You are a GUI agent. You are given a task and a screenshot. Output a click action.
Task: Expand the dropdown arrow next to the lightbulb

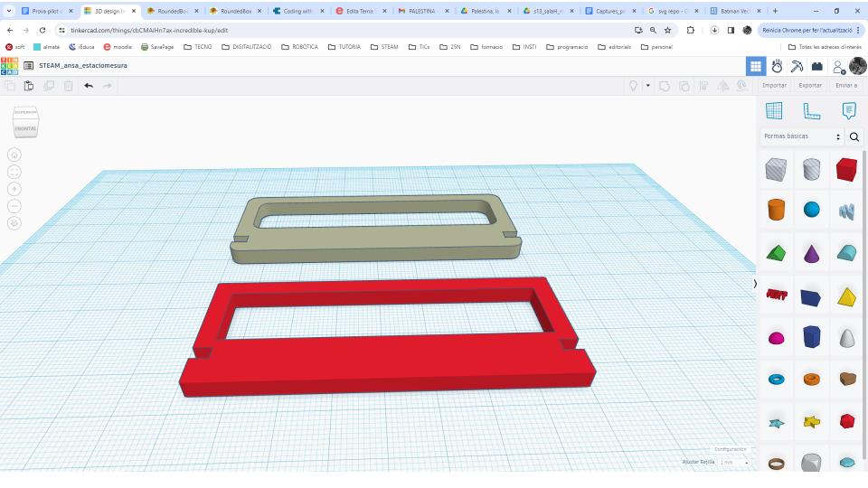click(647, 85)
